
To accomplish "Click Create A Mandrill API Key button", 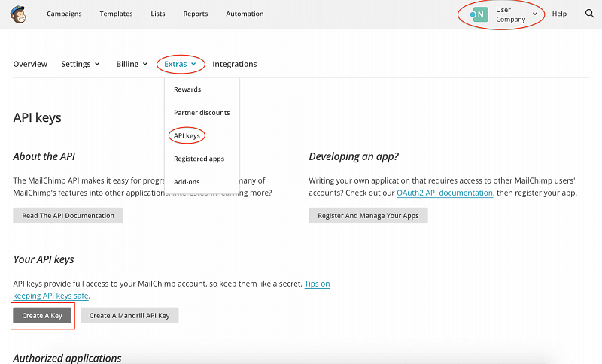I will click(129, 315).
